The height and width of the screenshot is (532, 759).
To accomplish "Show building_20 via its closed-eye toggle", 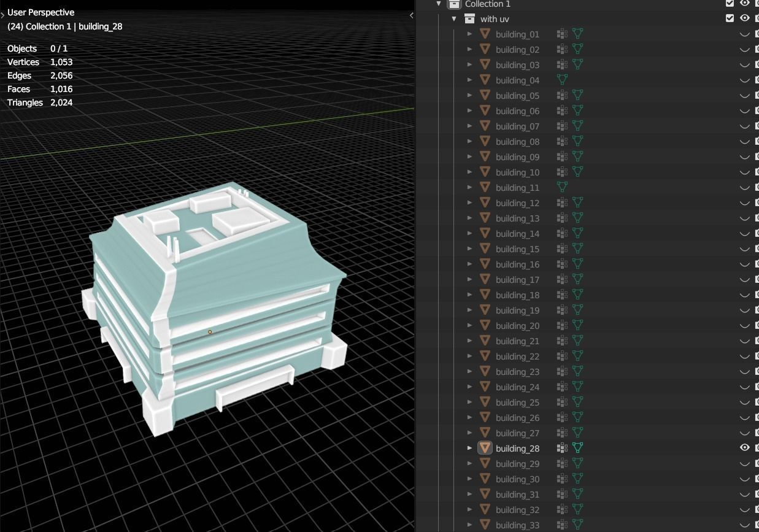I will coord(745,326).
